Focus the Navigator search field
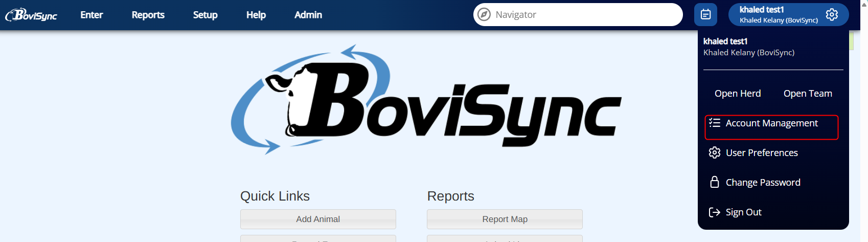The image size is (868, 242). tap(578, 15)
